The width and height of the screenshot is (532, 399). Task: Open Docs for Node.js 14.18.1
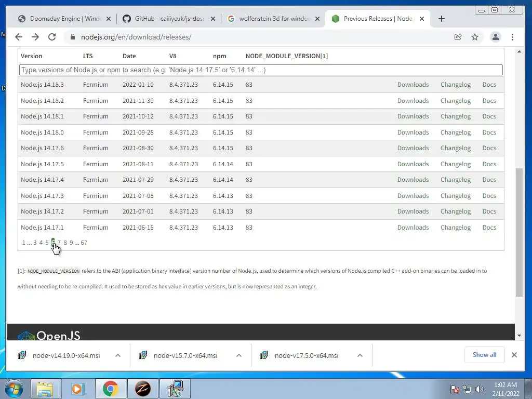click(x=489, y=116)
